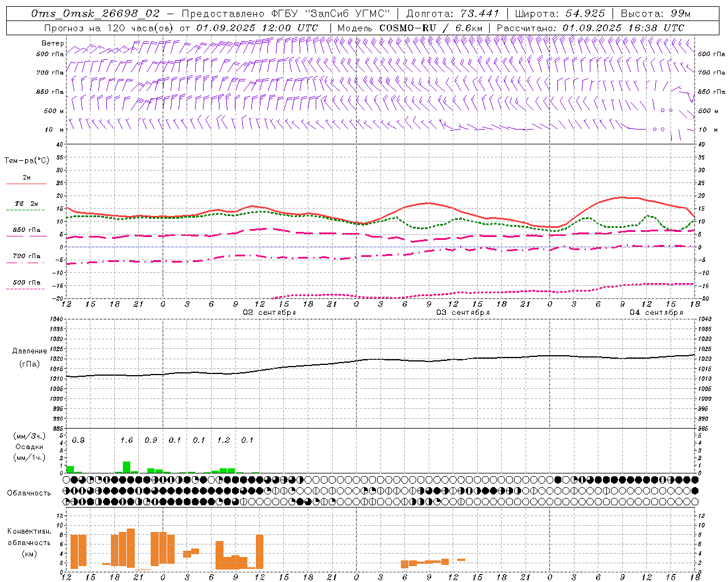Click the "Ветер" wind panel label

coord(53,43)
